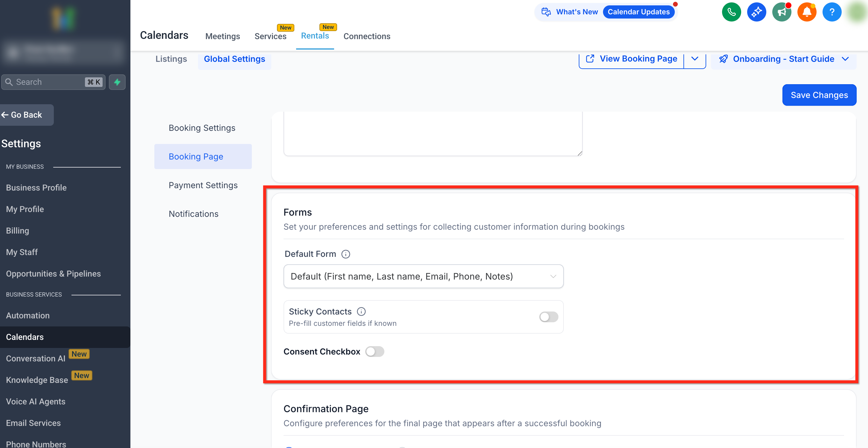Switch to the Services tab
This screenshot has width=868, height=448.
pyautogui.click(x=270, y=36)
